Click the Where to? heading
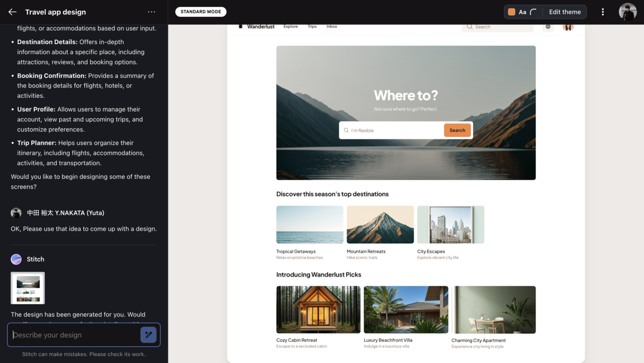 click(x=406, y=95)
